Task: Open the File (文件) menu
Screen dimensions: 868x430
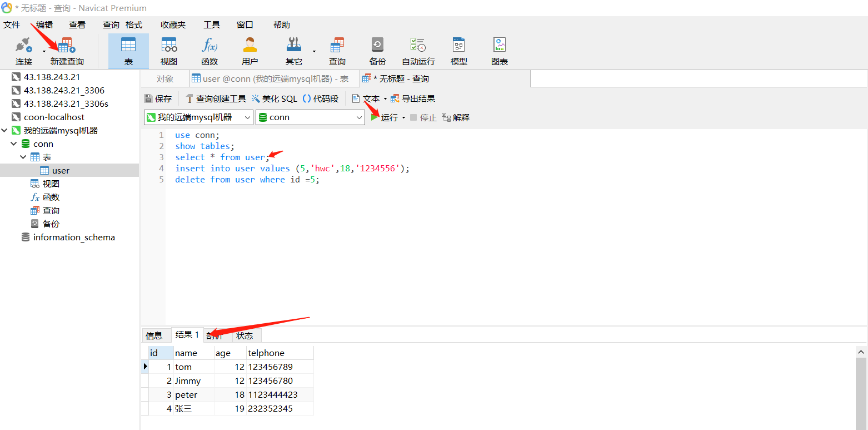Action: [12, 24]
